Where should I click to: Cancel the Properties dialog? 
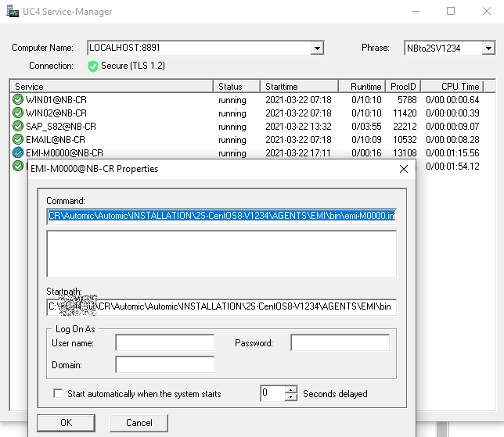point(139,423)
